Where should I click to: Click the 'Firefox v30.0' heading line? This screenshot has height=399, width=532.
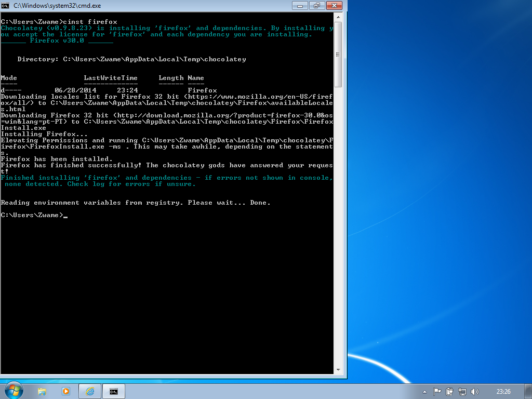57,41
